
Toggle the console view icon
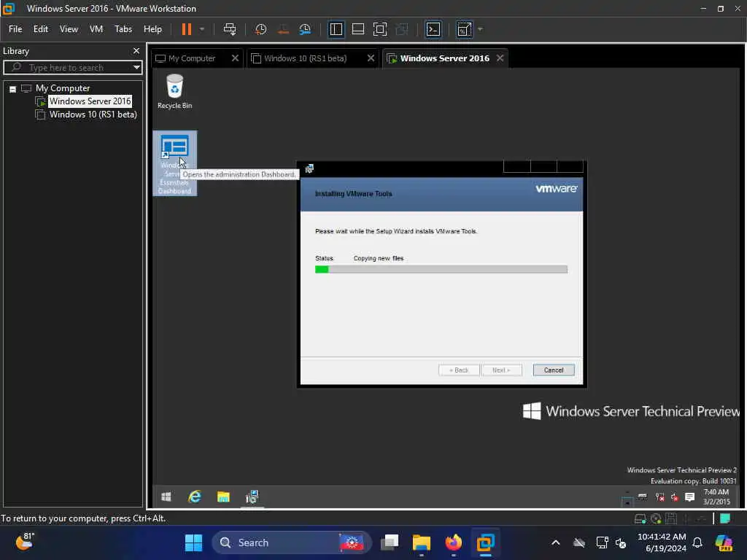coord(433,29)
